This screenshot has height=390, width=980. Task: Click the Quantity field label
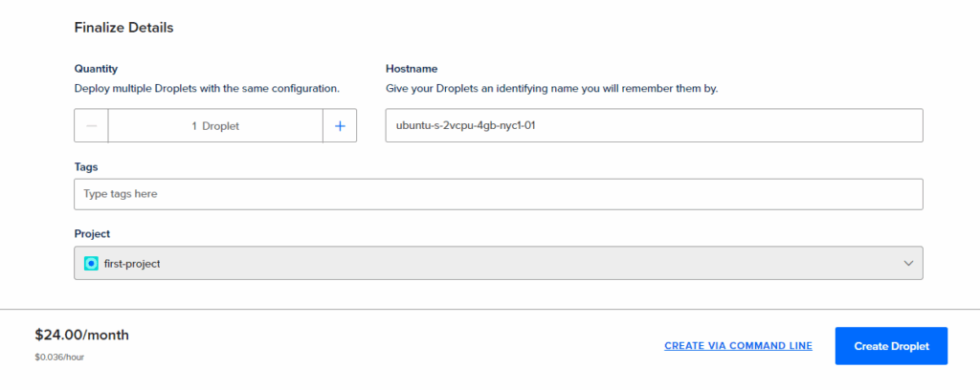pos(96,69)
